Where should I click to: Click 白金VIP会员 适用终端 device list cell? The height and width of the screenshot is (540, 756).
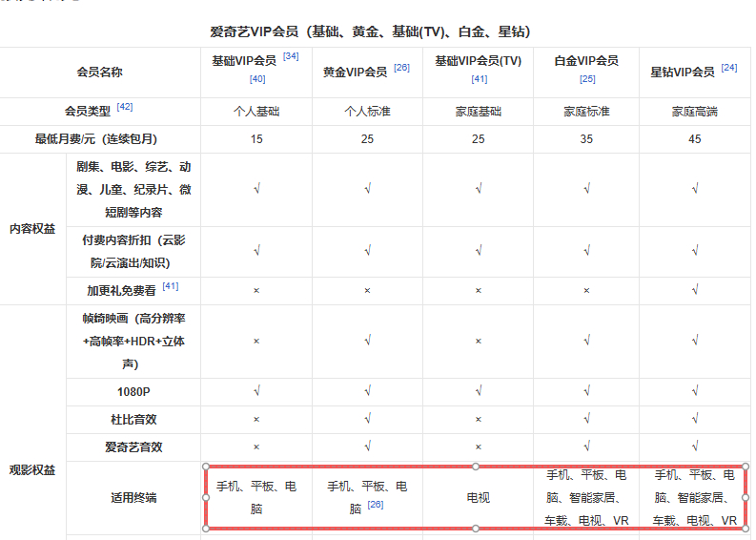point(586,497)
